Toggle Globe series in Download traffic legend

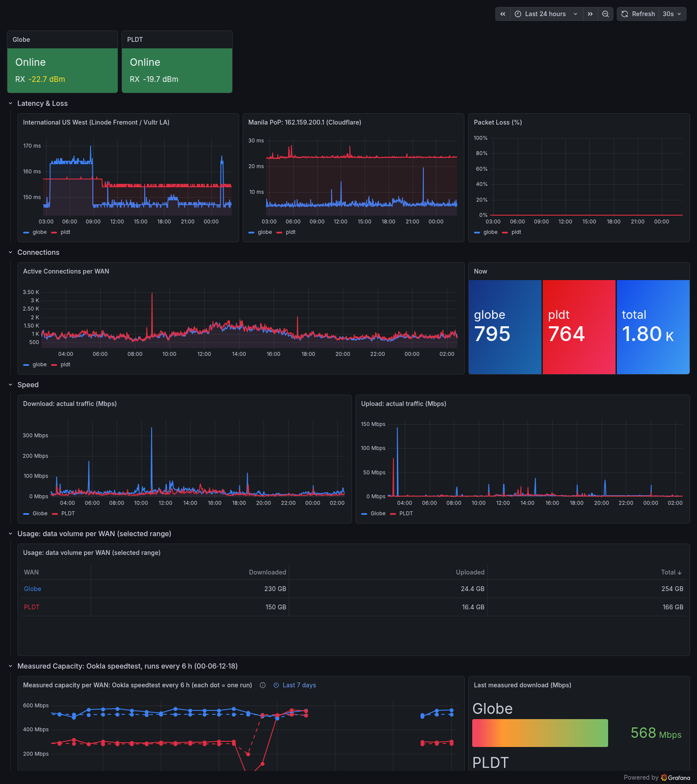(35, 514)
